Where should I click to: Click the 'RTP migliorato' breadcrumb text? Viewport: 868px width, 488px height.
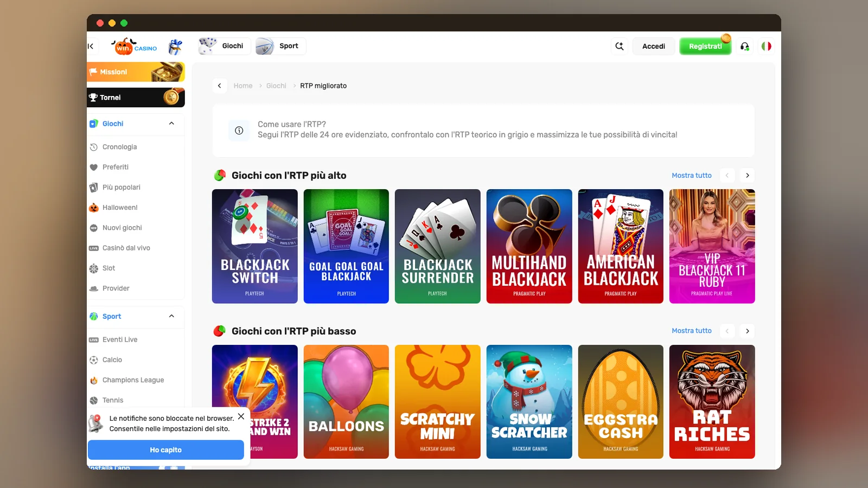click(x=323, y=86)
